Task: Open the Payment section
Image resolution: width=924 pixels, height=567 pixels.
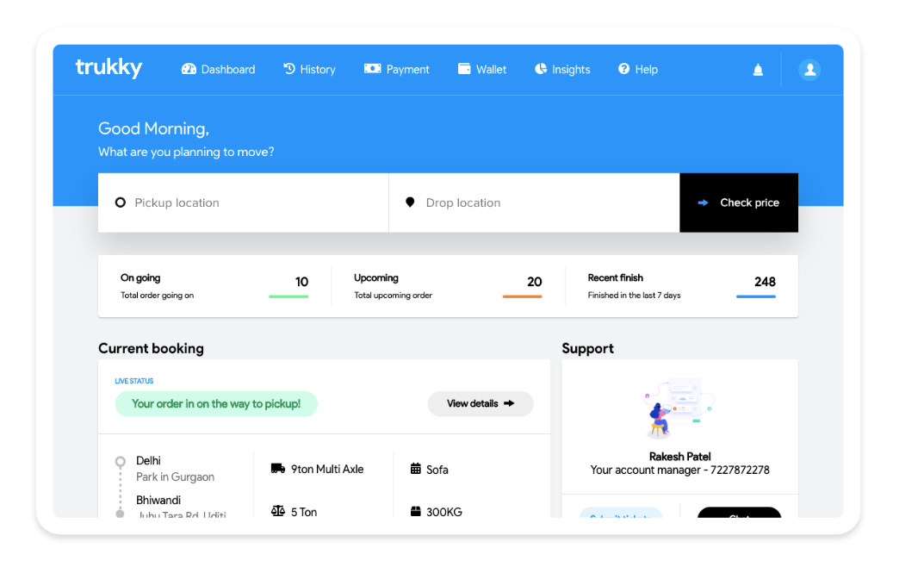Action: click(x=397, y=70)
